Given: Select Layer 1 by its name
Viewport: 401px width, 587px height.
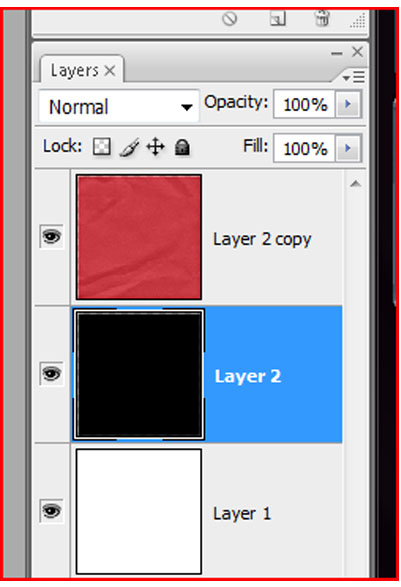Looking at the screenshot, I should point(242,513).
